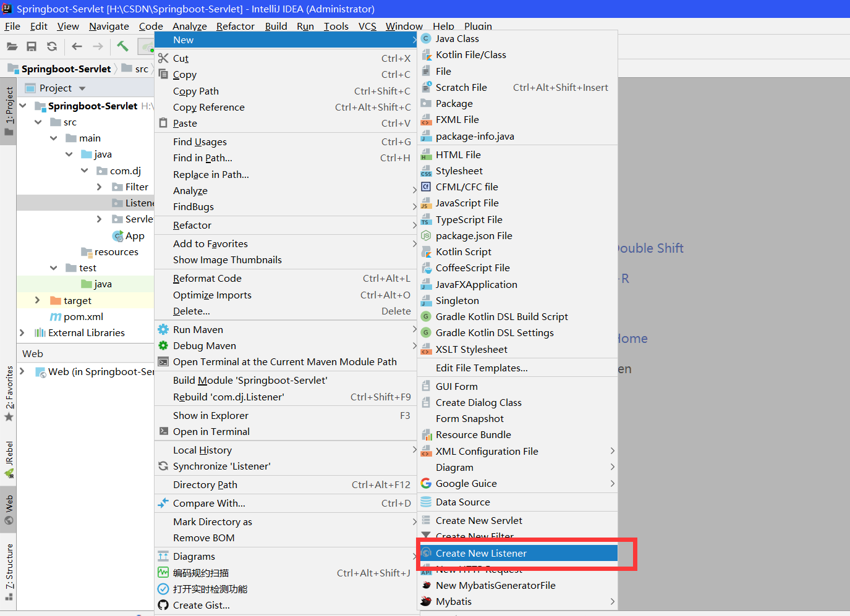Screen dimensions: 850x616
Task: Click the Kotlin File/Class icon
Action: [x=426, y=54]
